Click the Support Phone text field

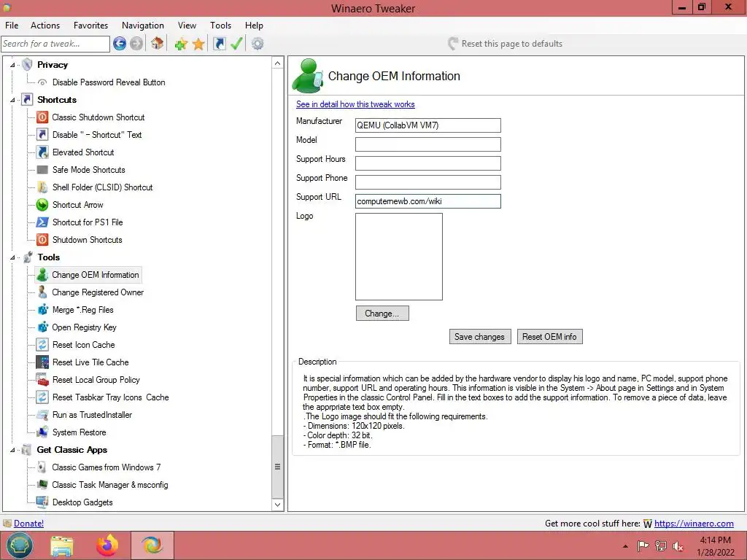427,182
